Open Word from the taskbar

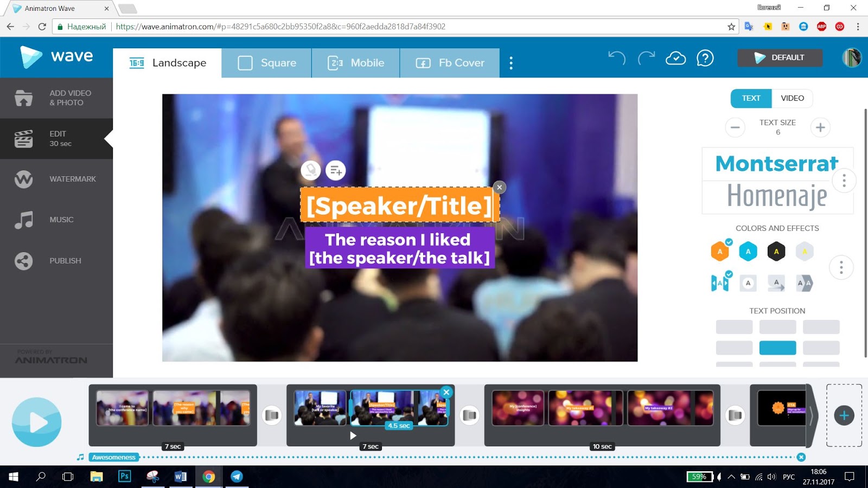pyautogui.click(x=181, y=477)
